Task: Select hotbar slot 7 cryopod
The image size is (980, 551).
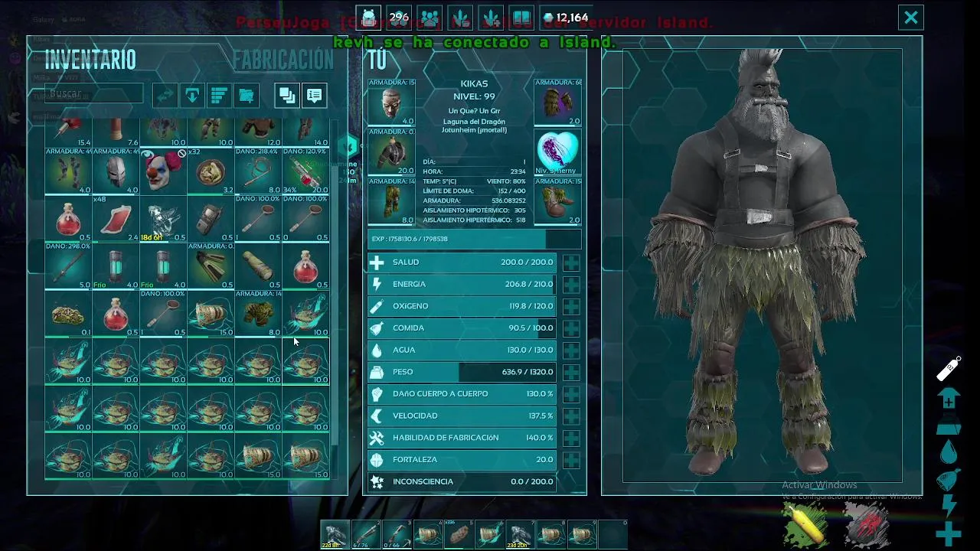Action: pos(521,534)
